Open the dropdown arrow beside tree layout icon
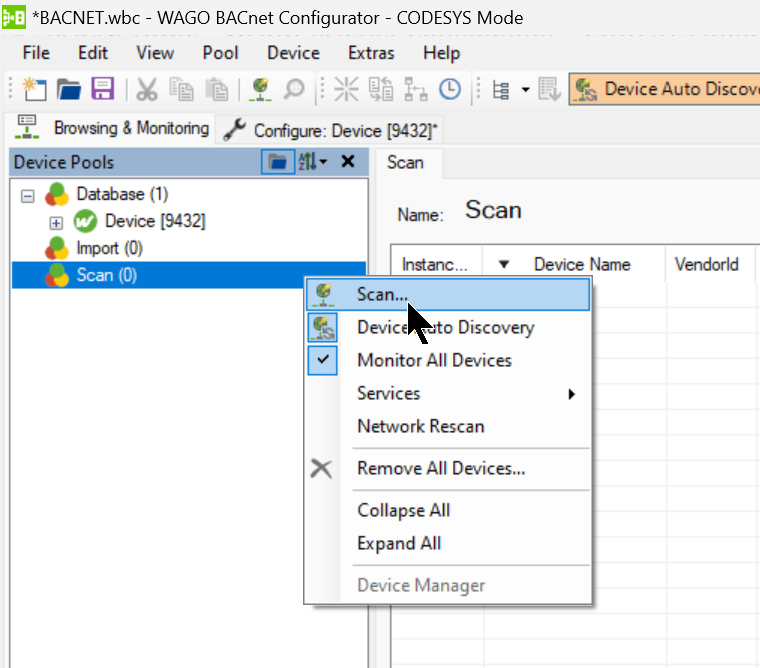Image resolution: width=760 pixels, height=668 pixels. [x=525, y=90]
